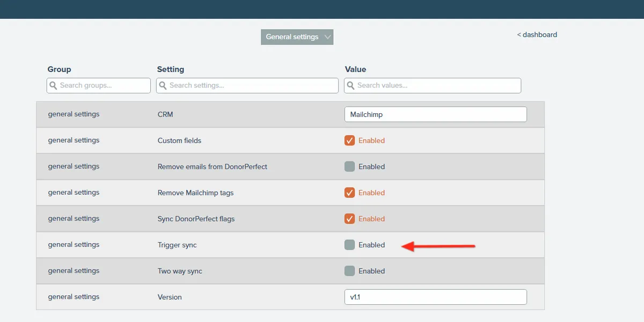This screenshot has height=322, width=644.
Task: Uncheck the Remove Mailchimp tags checkbox
Action: tap(349, 193)
